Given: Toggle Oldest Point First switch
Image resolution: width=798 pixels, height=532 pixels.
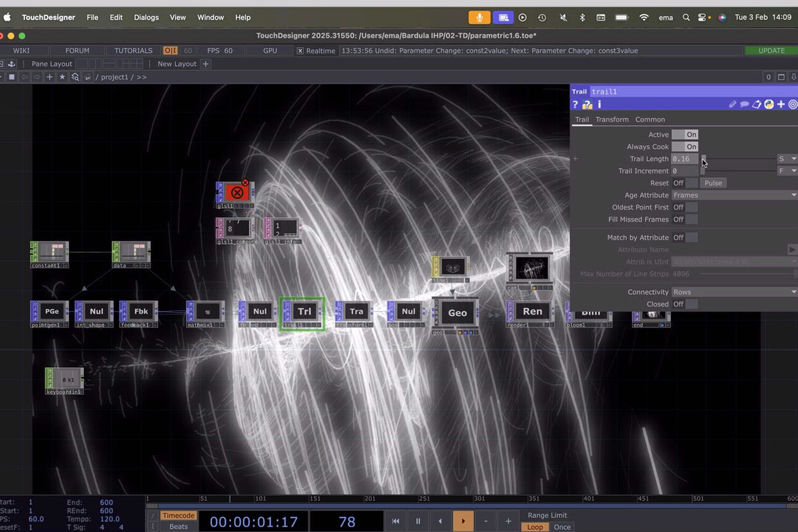Looking at the screenshot, I should (685, 207).
